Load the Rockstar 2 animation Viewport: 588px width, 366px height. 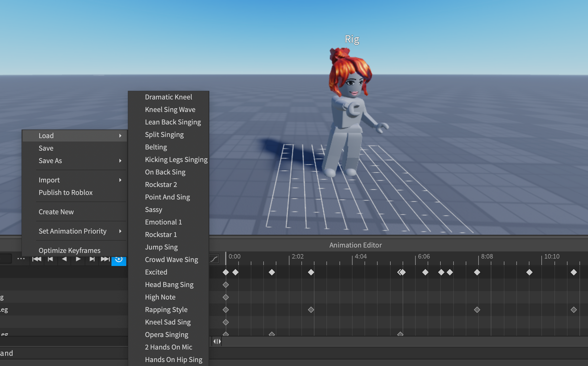click(161, 185)
